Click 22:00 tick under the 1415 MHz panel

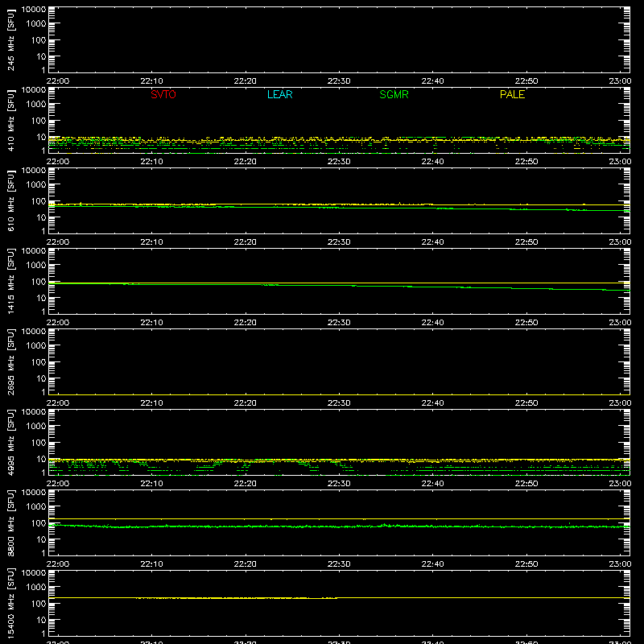coord(57,323)
